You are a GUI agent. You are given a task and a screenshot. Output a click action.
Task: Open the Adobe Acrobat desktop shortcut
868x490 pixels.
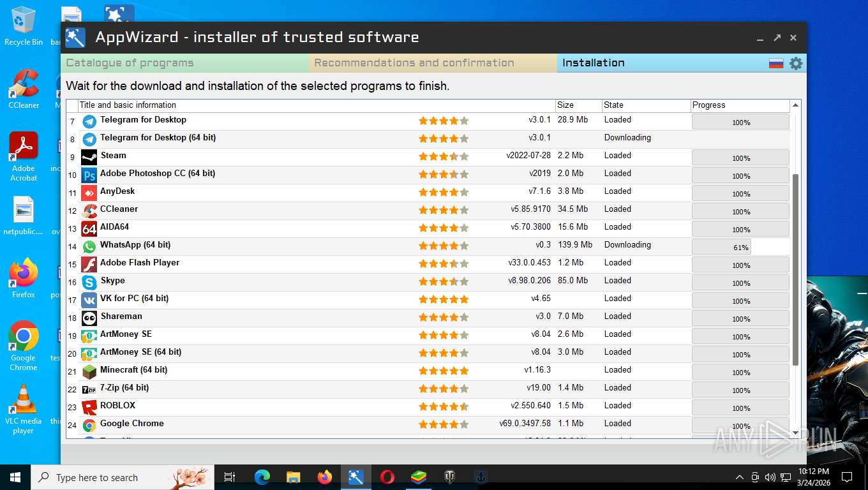coord(24,157)
